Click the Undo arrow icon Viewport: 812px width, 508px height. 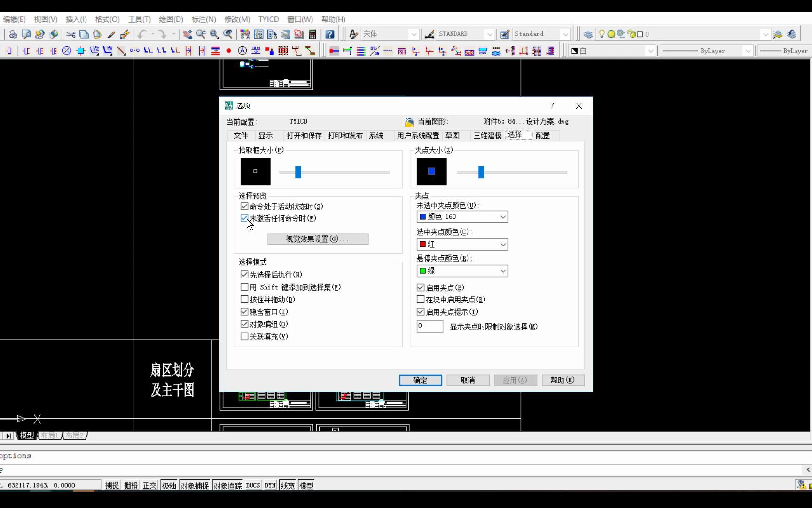pyautogui.click(x=142, y=34)
